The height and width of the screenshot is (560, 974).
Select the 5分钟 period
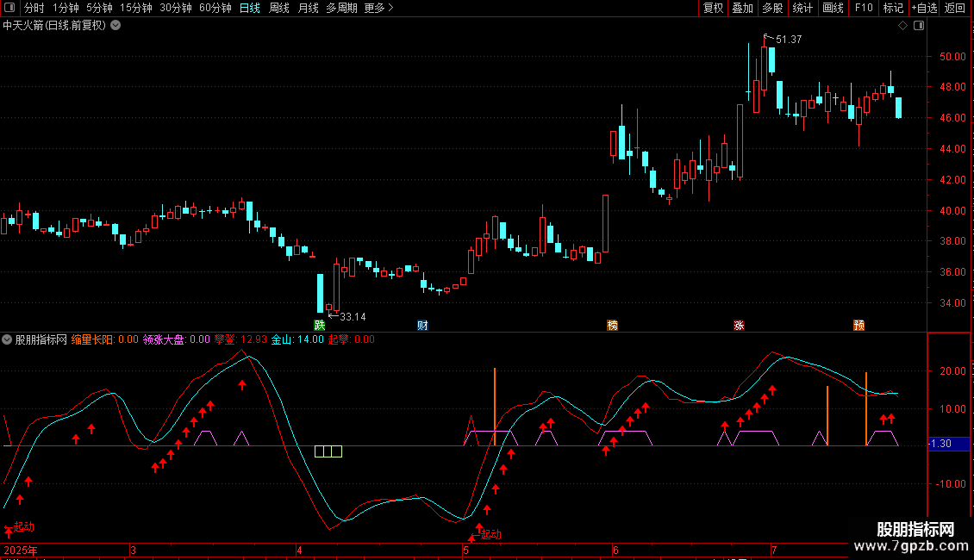pyautogui.click(x=99, y=8)
